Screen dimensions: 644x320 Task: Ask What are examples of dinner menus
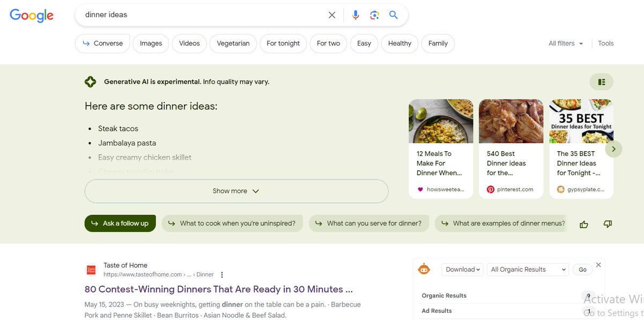click(x=502, y=224)
